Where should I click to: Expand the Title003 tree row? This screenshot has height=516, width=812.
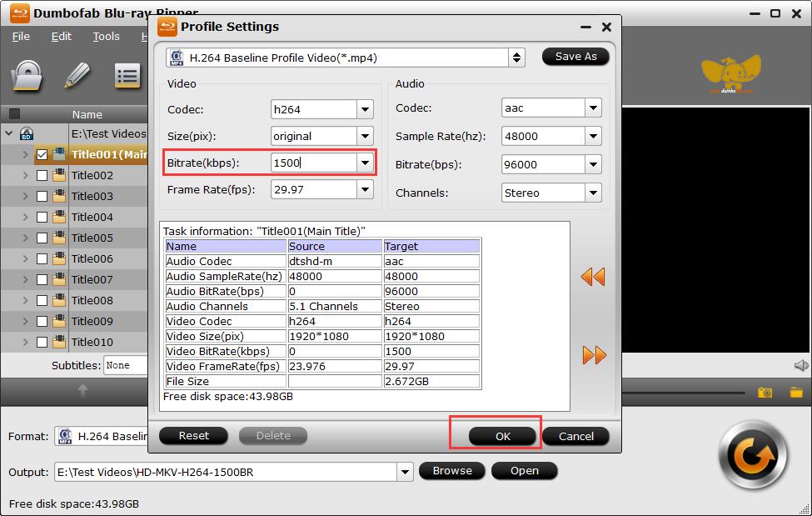25,196
